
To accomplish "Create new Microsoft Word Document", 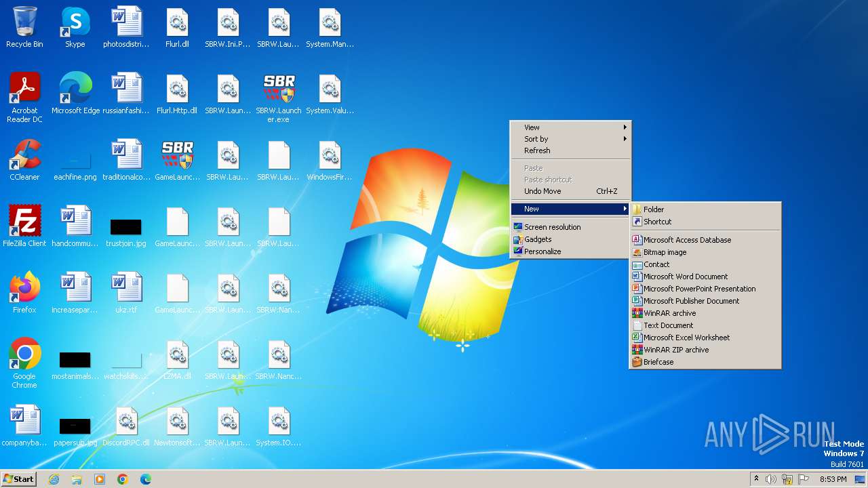I will point(705,277).
